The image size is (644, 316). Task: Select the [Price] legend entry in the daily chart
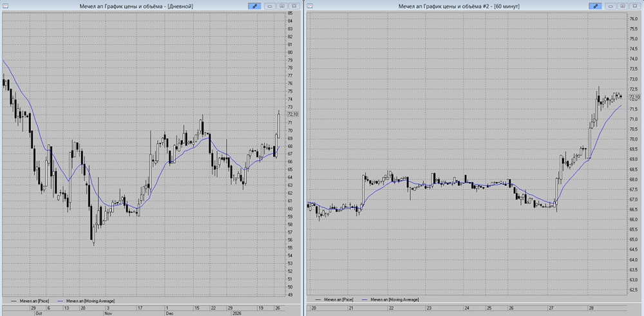[35, 300]
